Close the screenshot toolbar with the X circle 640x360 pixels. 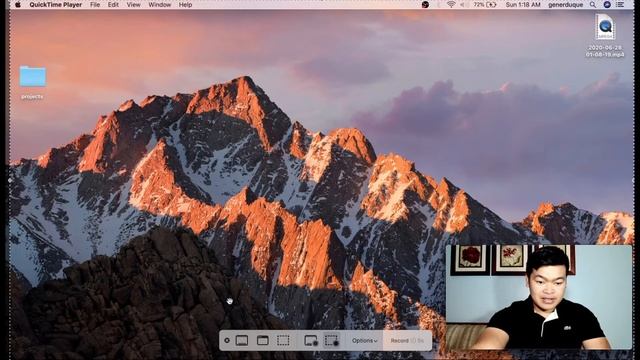click(x=227, y=340)
